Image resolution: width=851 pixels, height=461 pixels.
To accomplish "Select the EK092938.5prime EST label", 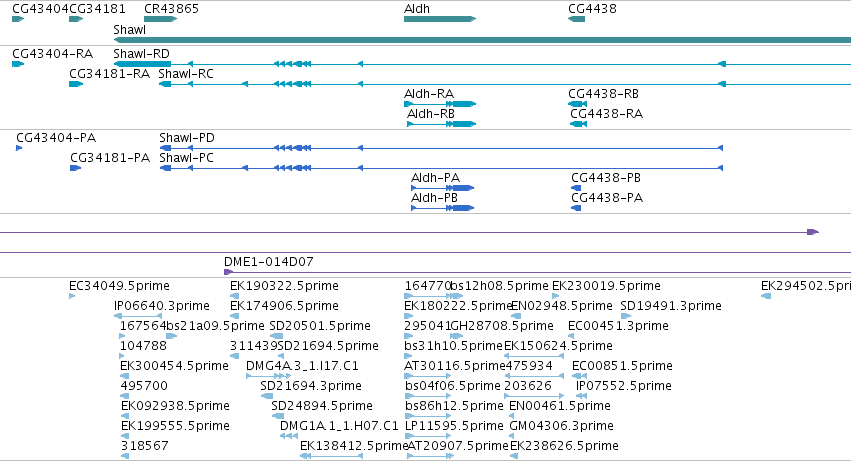I will (x=175, y=407).
